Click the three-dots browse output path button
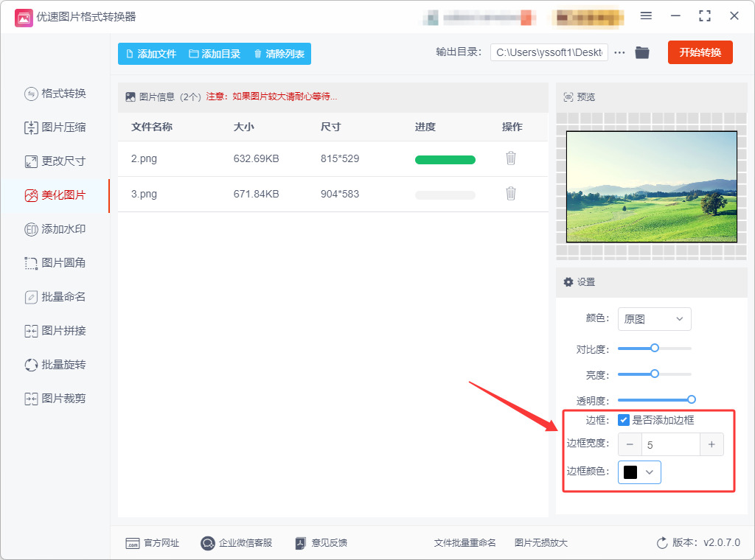Image resolution: width=755 pixels, height=560 pixels. 619,52
